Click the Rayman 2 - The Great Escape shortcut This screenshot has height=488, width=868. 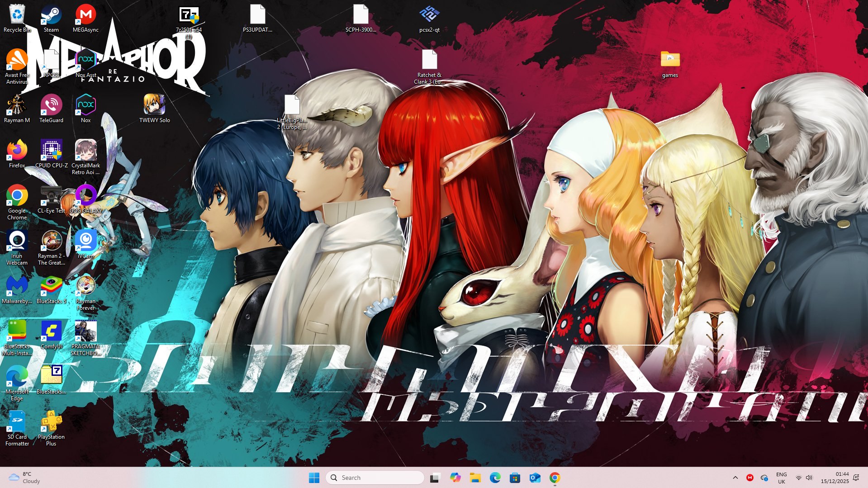[x=51, y=248]
